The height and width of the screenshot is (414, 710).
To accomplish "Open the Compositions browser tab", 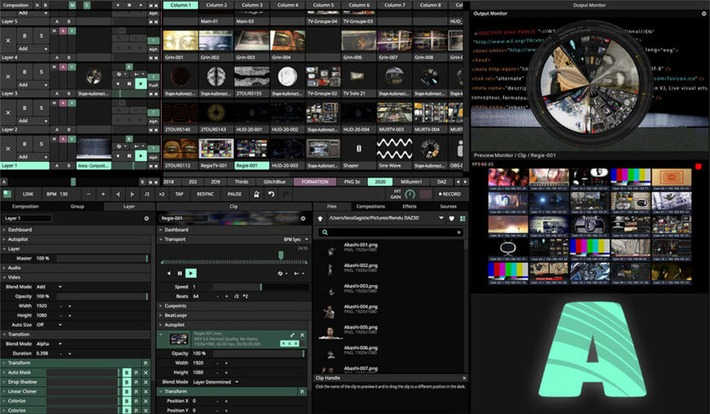I will (370, 206).
